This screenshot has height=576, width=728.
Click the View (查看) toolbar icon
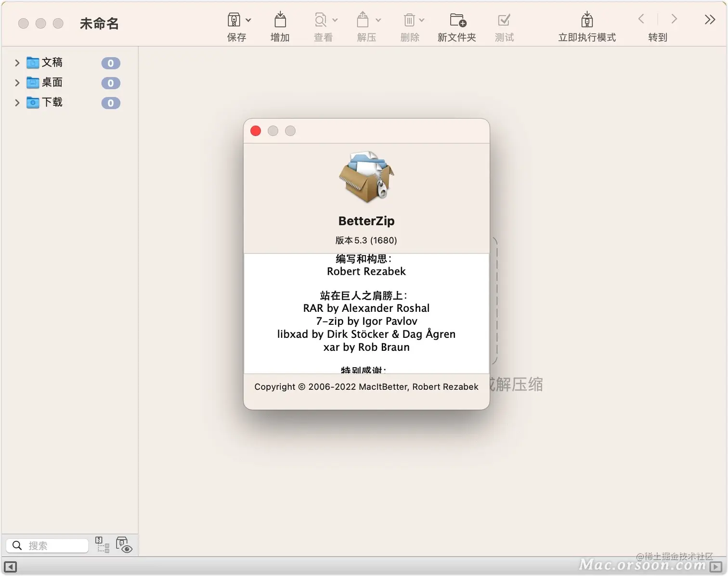coord(320,20)
